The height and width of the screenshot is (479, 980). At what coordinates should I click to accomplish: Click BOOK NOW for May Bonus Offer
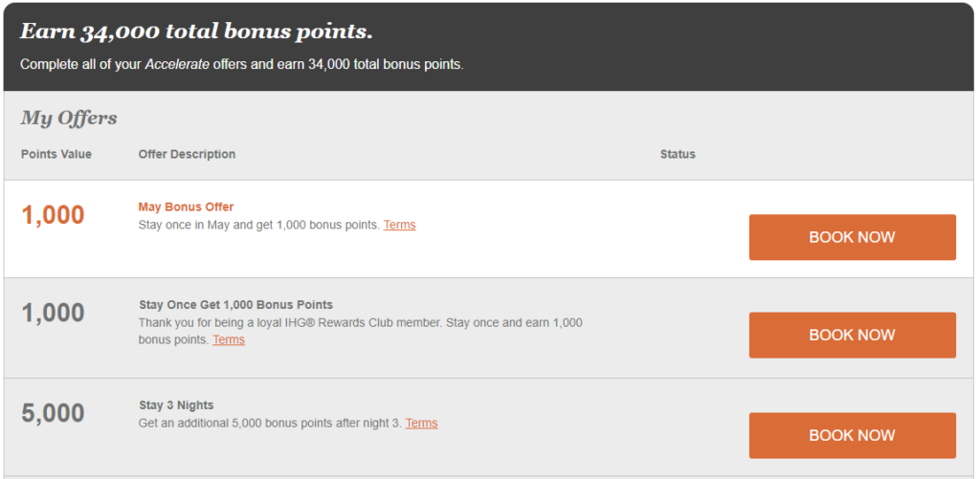click(x=852, y=237)
